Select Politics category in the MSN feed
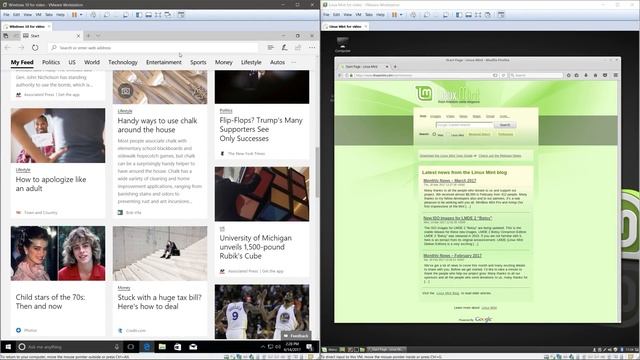The height and width of the screenshot is (360, 640). 51,62
